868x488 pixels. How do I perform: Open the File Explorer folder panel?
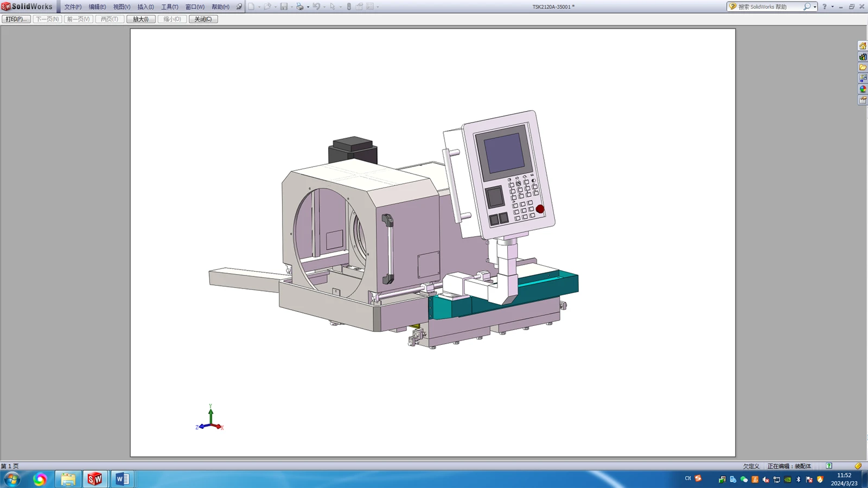coord(863,68)
